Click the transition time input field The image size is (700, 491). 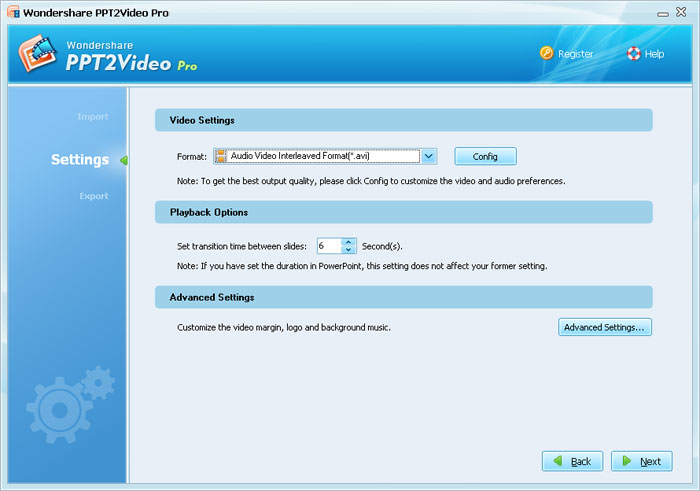(329, 246)
